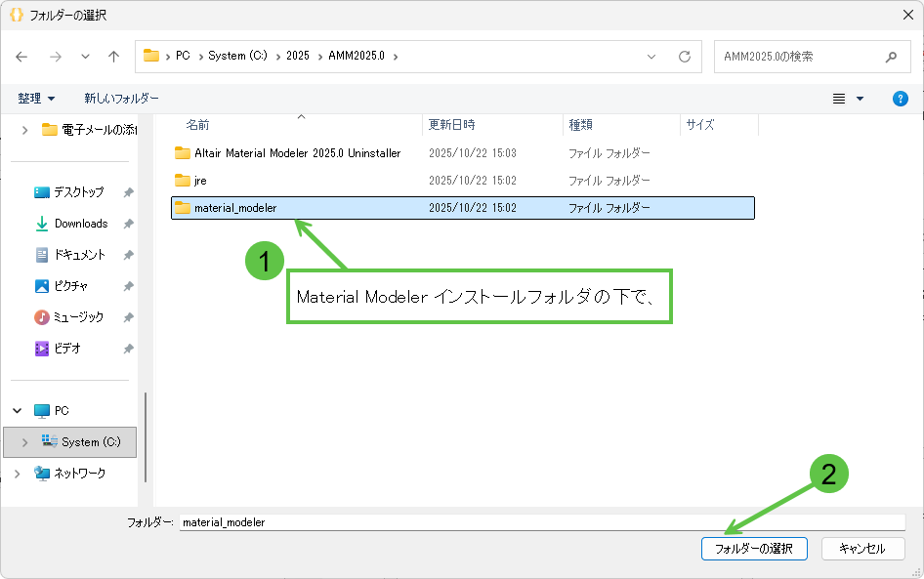Expand the ネットワーク tree node
924x579 pixels.
tap(17, 473)
